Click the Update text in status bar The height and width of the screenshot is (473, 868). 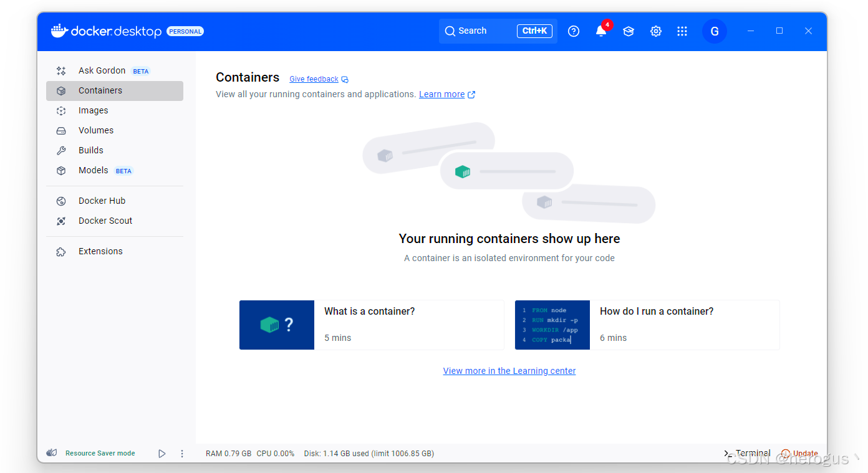tap(805, 454)
